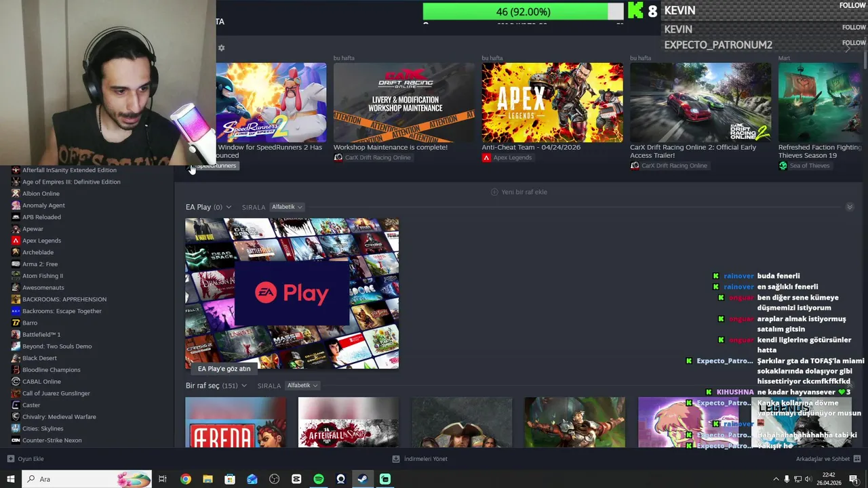Click the Awesomenauts game icon
This screenshot has width=868, height=488.
[16, 287]
